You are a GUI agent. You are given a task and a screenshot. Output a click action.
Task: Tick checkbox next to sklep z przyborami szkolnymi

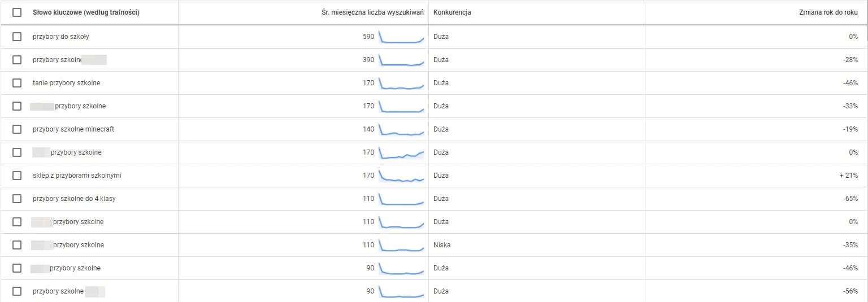tap(17, 176)
